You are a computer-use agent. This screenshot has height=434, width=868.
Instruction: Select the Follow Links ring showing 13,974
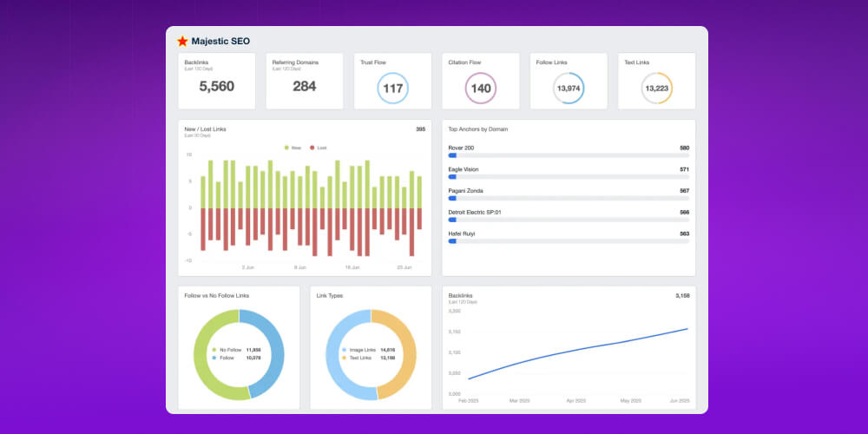pos(569,89)
